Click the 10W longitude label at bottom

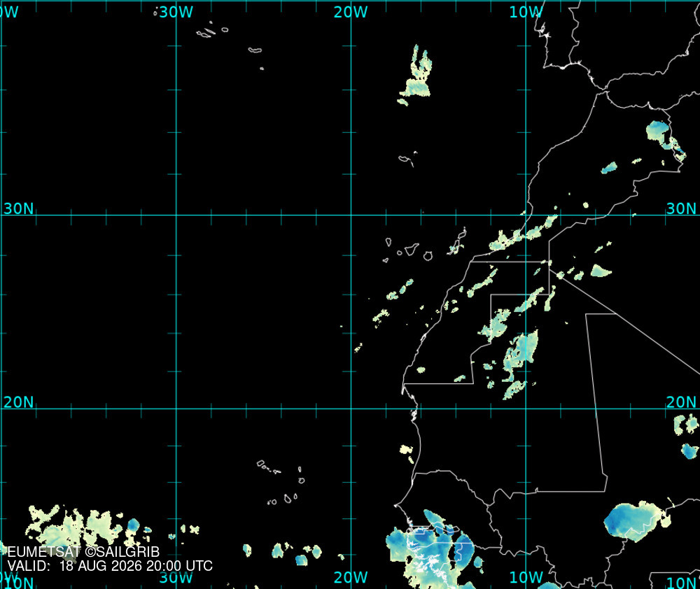pos(526,577)
